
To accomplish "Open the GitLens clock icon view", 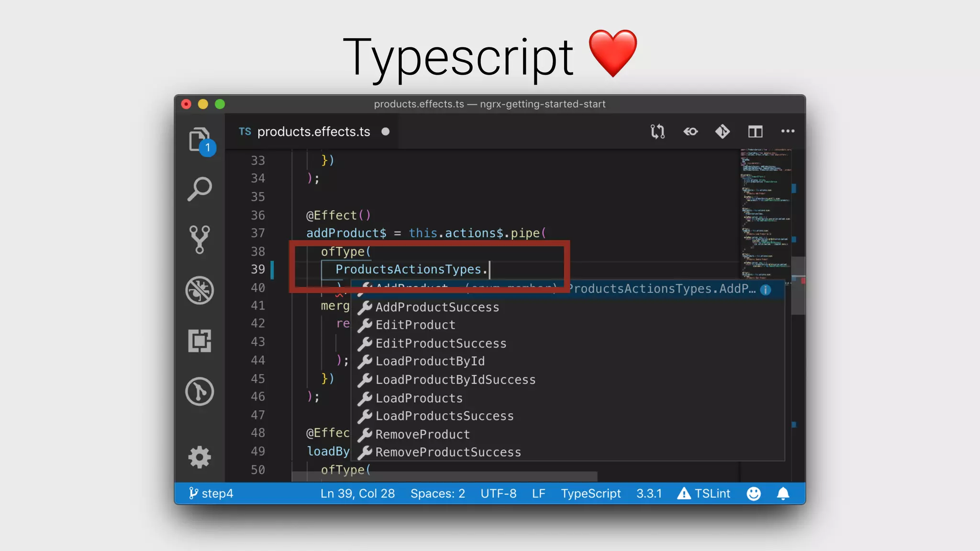I will tap(200, 392).
